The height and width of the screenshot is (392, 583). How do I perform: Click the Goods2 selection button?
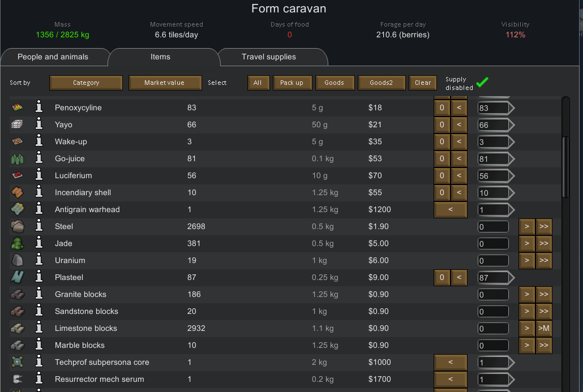[x=381, y=83]
